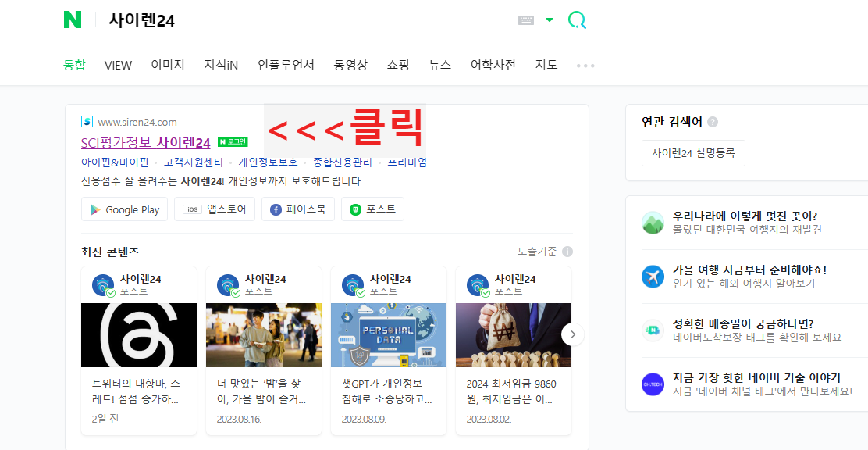Switch to the 이미지 tab
This screenshot has height=450, width=868.
pos(168,65)
